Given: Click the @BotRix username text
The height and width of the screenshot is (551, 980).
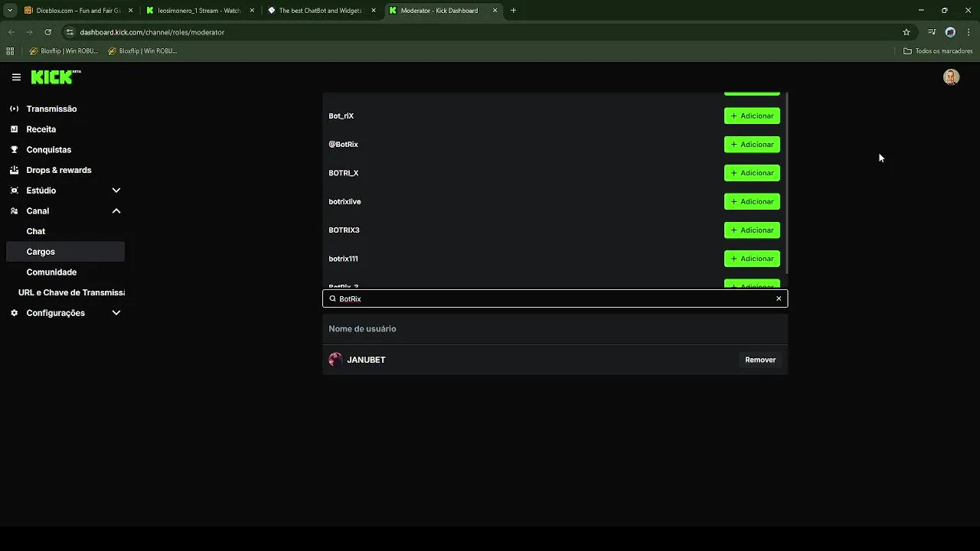Looking at the screenshot, I should coord(343,145).
